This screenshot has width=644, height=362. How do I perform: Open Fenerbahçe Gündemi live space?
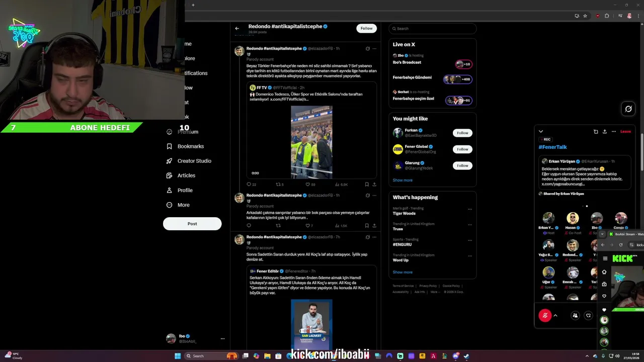click(x=432, y=79)
